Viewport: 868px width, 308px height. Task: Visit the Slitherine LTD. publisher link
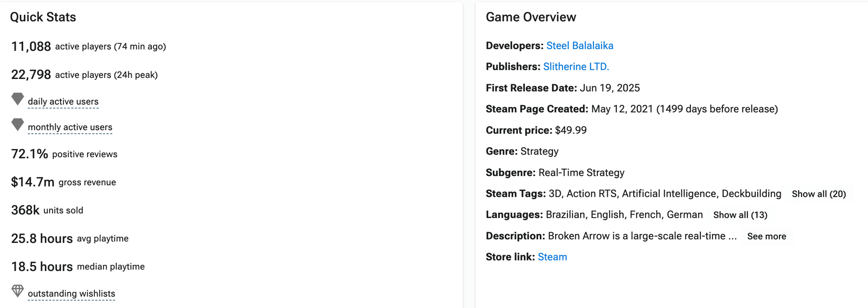point(576,67)
